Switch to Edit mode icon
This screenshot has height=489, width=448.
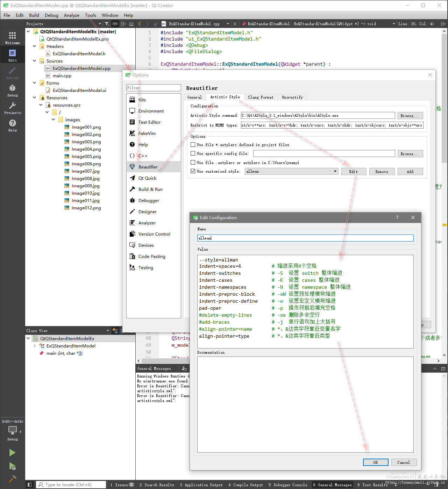click(x=12, y=53)
